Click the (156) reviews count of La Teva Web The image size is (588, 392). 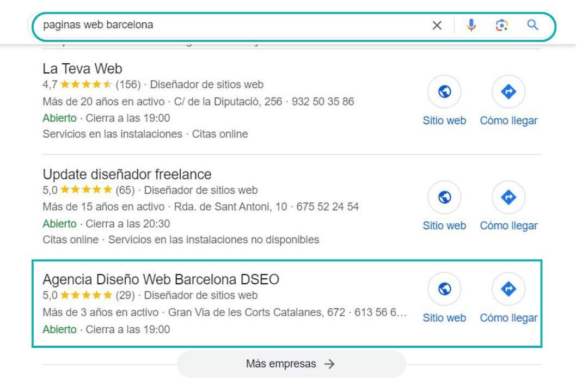click(x=128, y=84)
